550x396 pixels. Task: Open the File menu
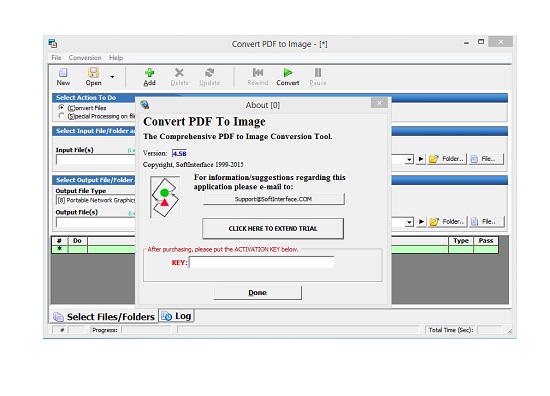coord(56,58)
